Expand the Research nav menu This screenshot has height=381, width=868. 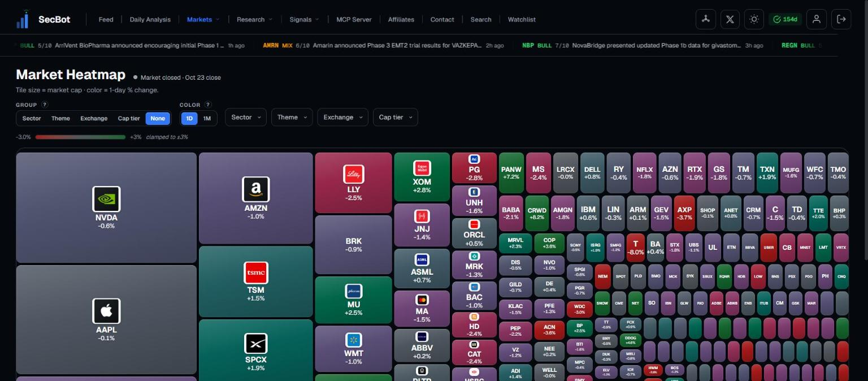pyautogui.click(x=254, y=19)
